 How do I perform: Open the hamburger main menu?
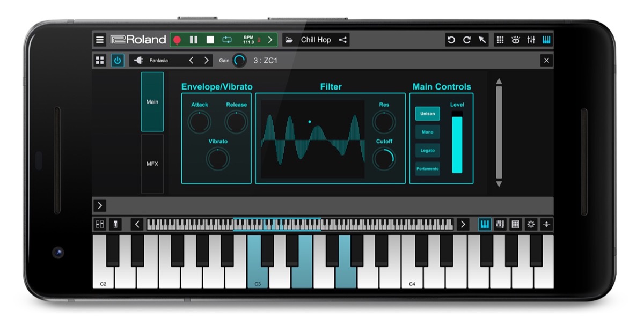100,40
